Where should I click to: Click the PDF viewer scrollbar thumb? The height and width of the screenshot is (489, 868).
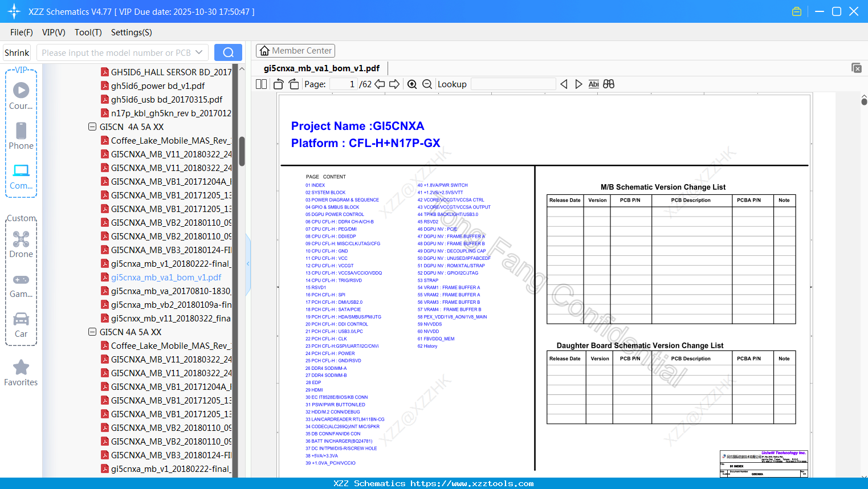click(x=864, y=101)
